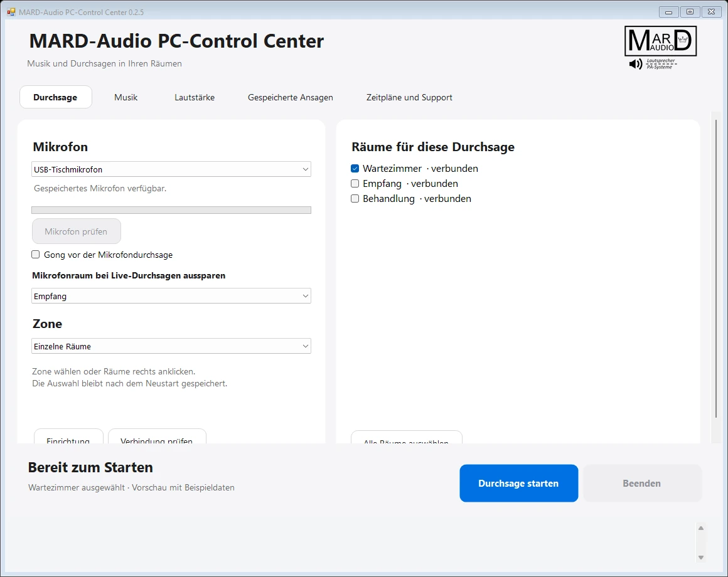
Task: Close the MARD-Audio window
Action: (711, 12)
